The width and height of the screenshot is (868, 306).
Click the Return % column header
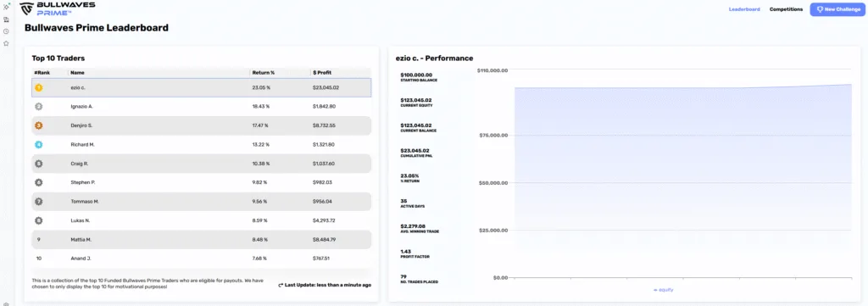(264, 73)
